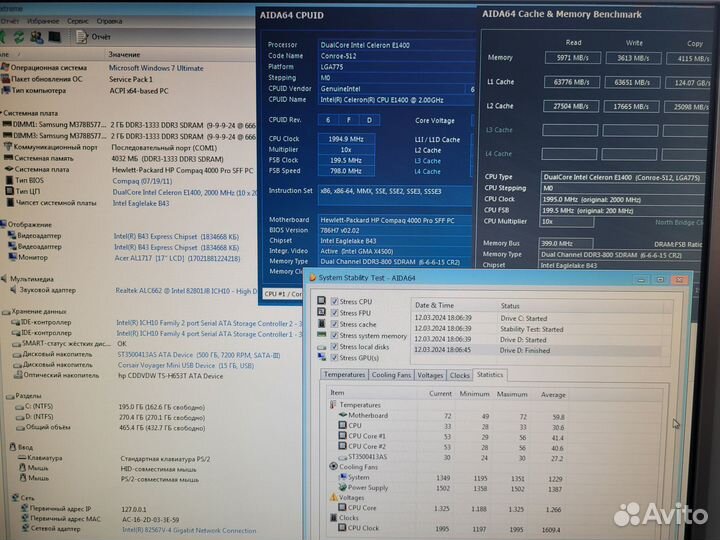Switch to the Cooling Fans tab

point(391,375)
